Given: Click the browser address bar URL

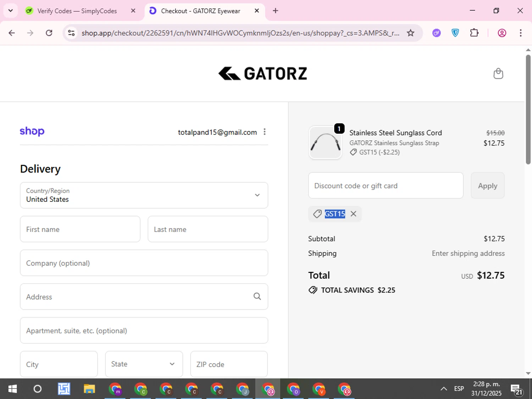Looking at the screenshot, I should point(240,33).
